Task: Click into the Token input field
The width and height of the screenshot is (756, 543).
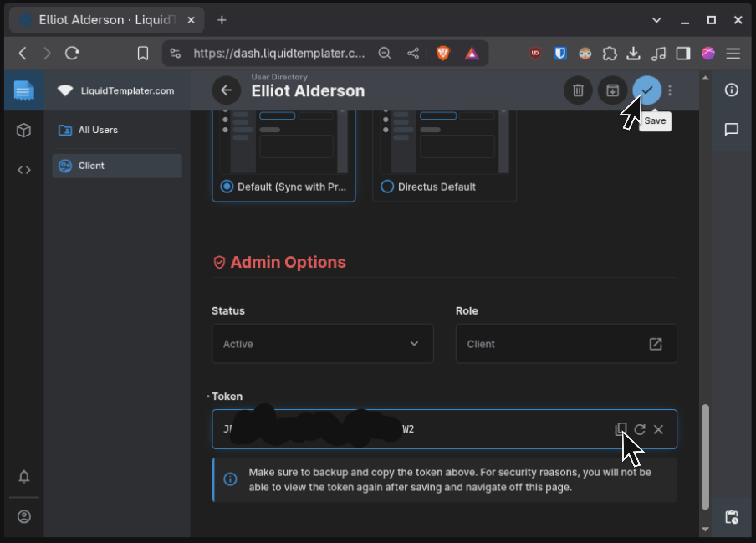Action: pos(444,429)
